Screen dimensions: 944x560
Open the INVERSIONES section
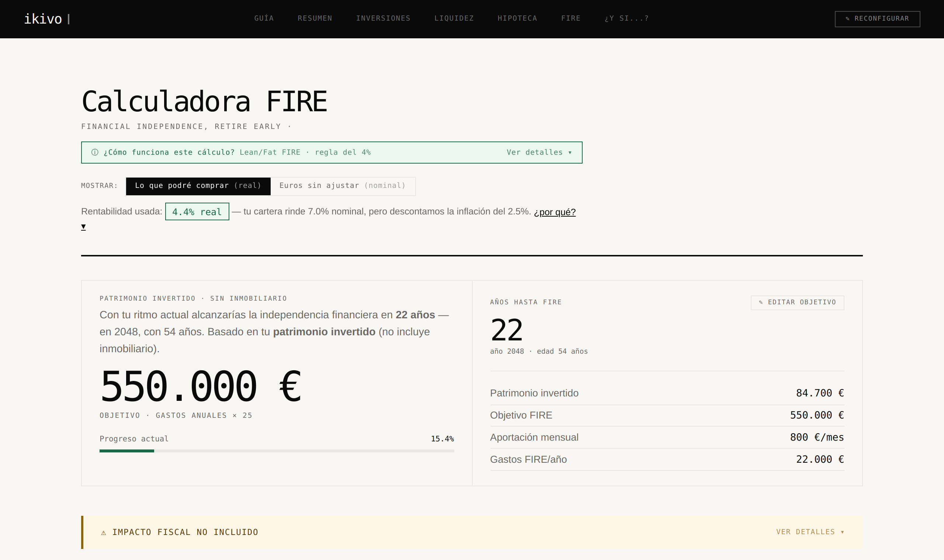pyautogui.click(x=383, y=18)
